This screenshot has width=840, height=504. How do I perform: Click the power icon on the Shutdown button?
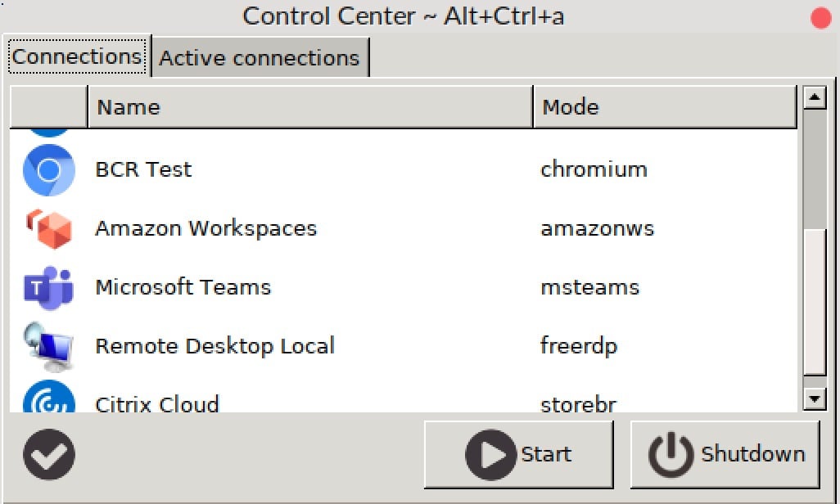(x=668, y=454)
